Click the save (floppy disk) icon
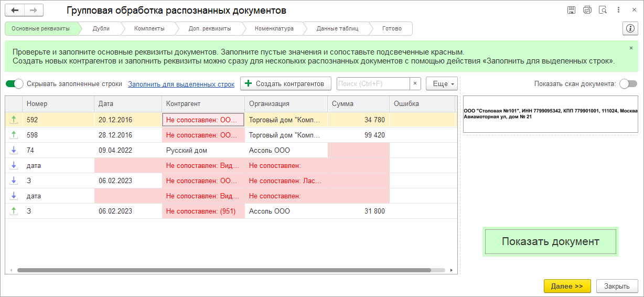Screen dimensions: 644x297 pos(572,10)
